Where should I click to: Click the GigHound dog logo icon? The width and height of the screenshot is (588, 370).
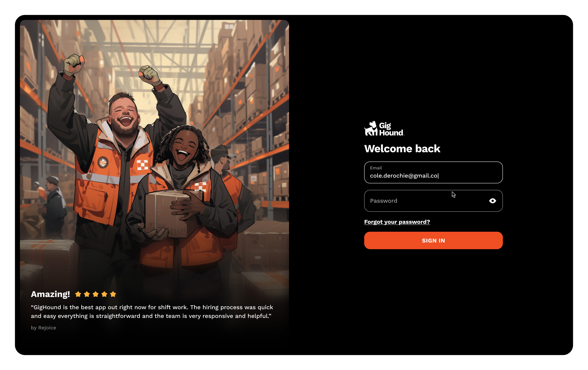pyautogui.click(x=371, y=128)
